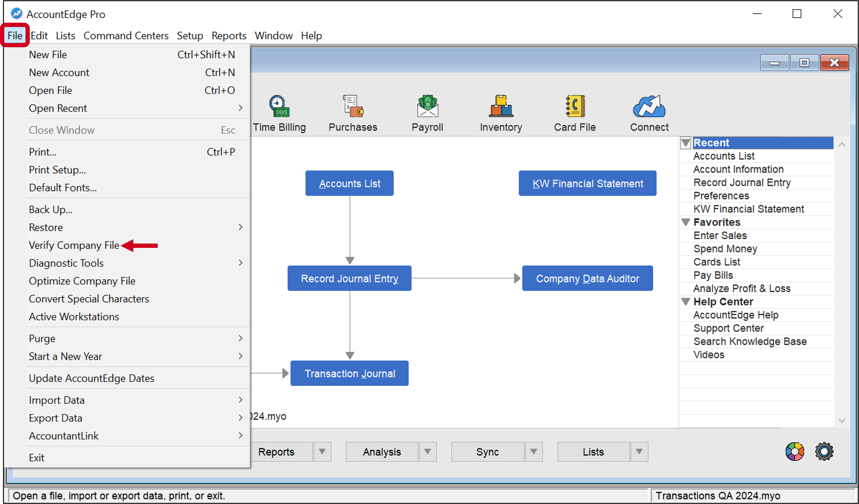Open the Time Billing command center icon
Screen dimensions: 859x504
[279, 106]
